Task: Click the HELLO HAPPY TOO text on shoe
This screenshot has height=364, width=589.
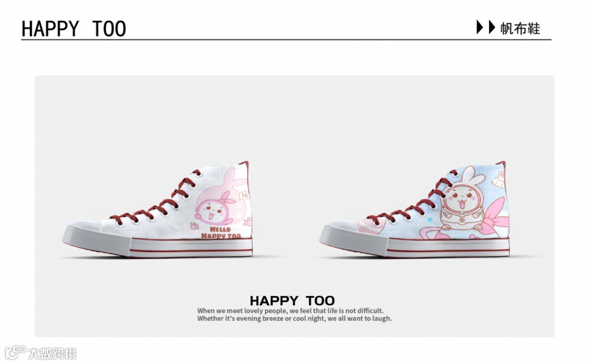Action: tap(221, 233)
